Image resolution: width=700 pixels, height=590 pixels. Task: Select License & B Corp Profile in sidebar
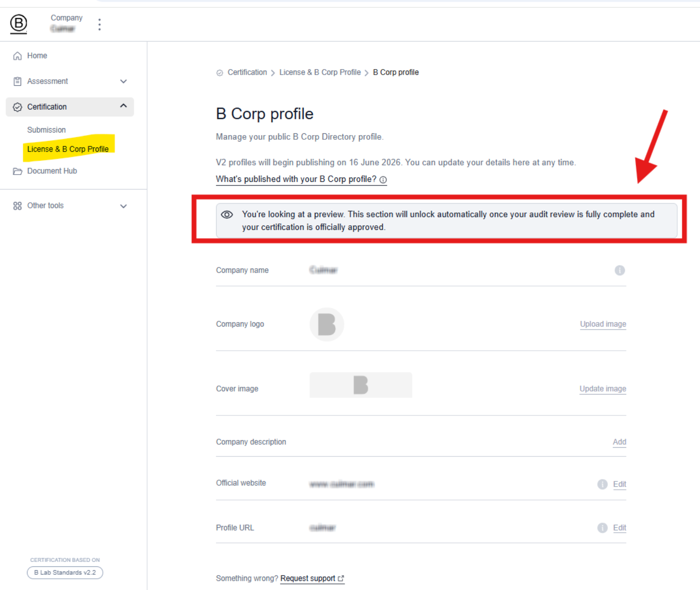tap(68, 149)
